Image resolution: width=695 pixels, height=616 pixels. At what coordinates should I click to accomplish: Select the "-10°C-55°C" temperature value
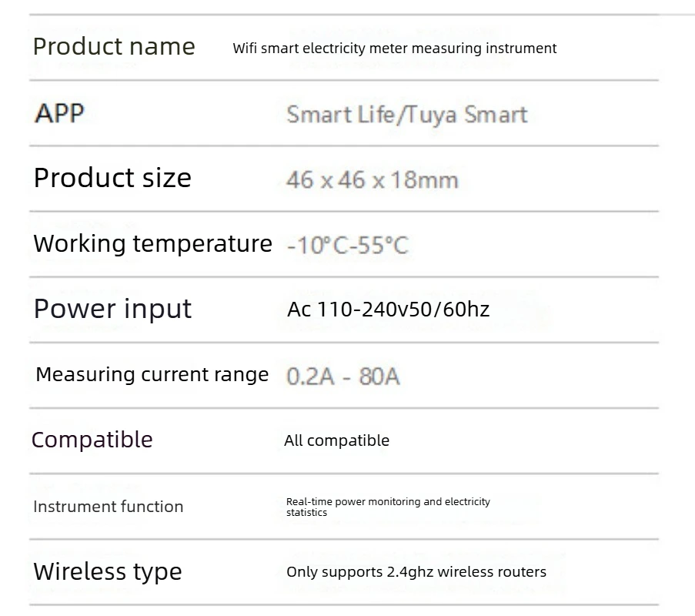point(347,246)
